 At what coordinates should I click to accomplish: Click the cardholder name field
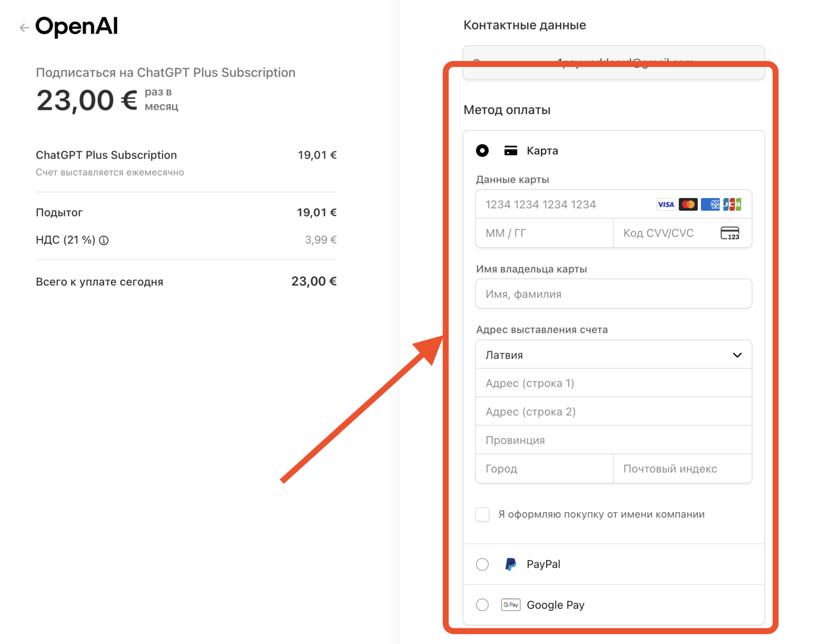click(x=613, y=294)
